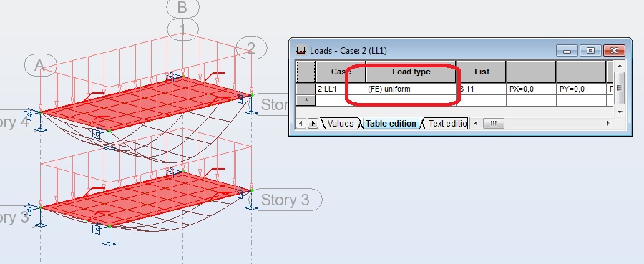Select the row header of 2:LL1 row

click(x=306, y=89)
